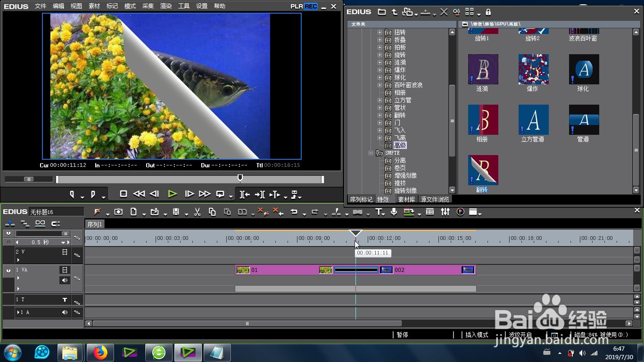This screenshot has height=362, width=644.
Task: Click the delete X icon in effects panel
Action: 444,12
